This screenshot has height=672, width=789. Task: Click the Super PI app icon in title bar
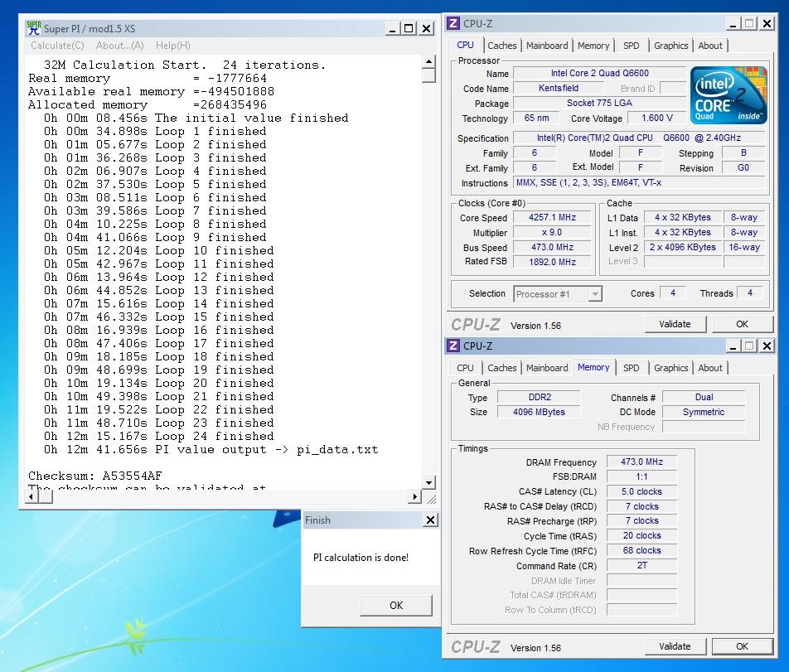click(34, 28)
